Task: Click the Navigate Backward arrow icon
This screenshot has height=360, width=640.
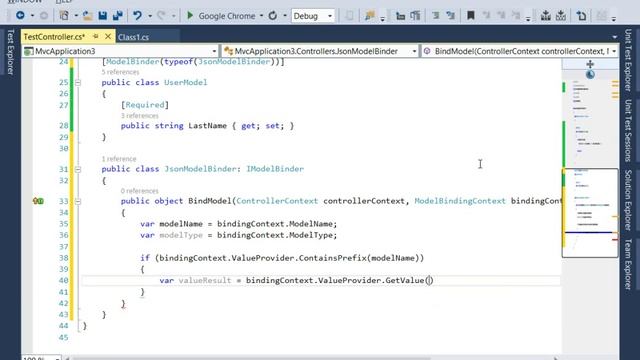Action: point(20,16)
